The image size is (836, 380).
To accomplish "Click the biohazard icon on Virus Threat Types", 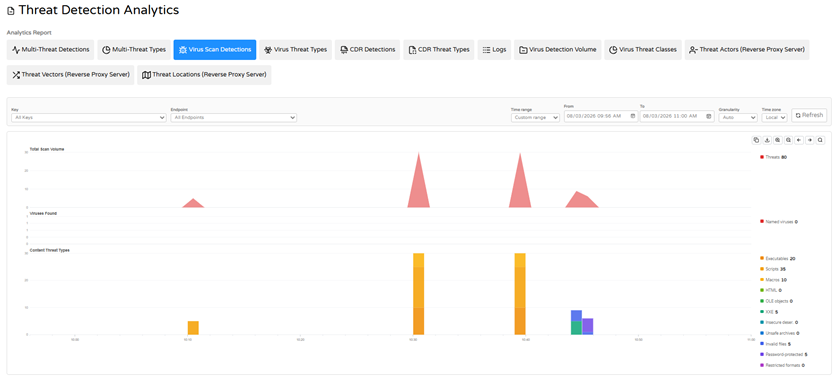I will pos(268,50).
